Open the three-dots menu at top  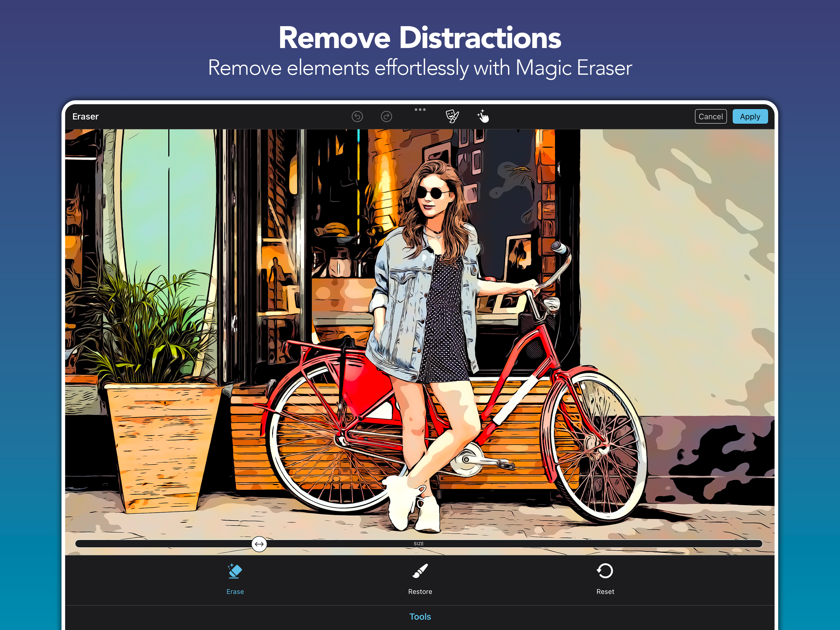420,110
